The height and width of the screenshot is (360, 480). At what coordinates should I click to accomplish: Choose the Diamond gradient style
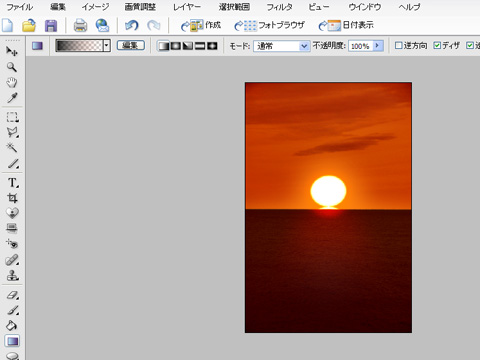tap(212, 46)
